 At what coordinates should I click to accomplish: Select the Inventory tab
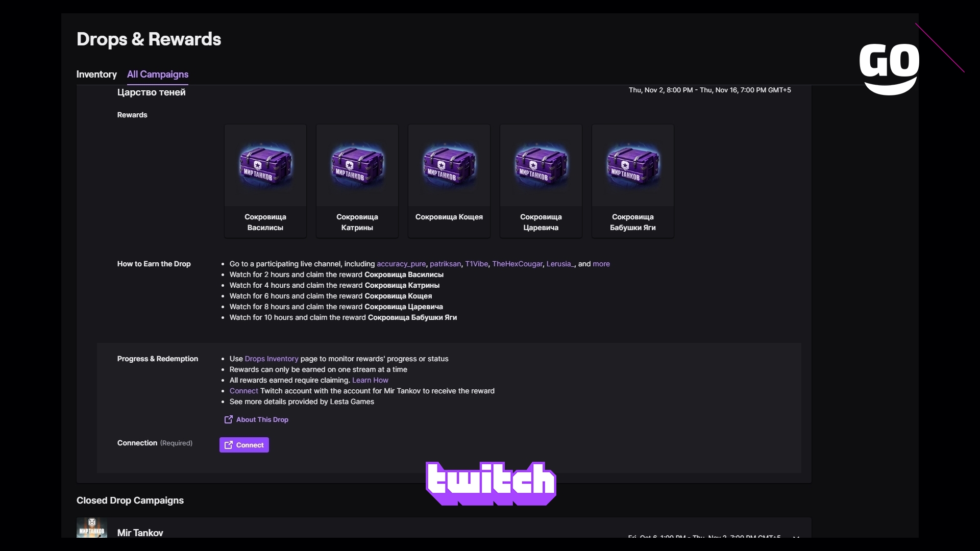pos(96,74)
